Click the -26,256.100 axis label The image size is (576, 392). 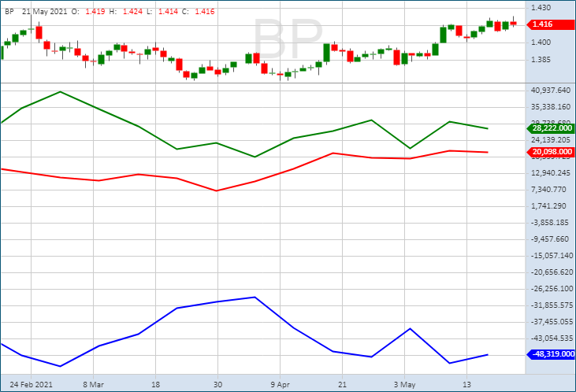click(552, 289)
